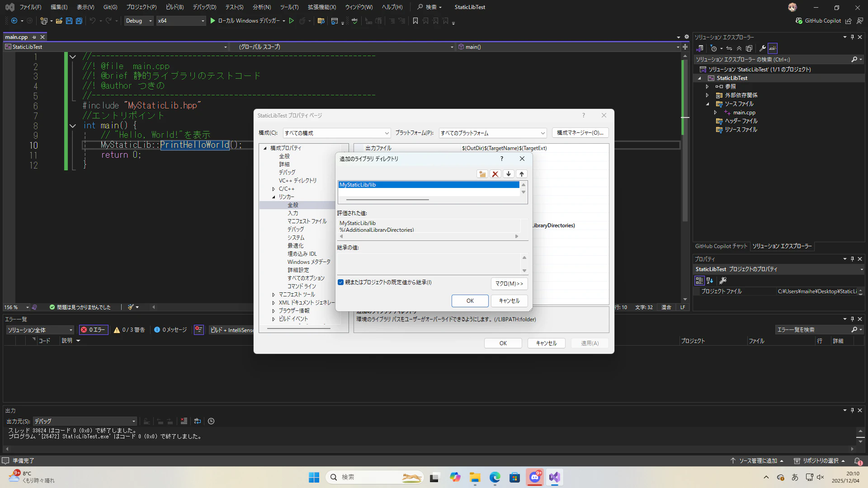This screenshot has height=488, width=868.
Task: Open the ビルド(B) menu
Action: [175, 7]
